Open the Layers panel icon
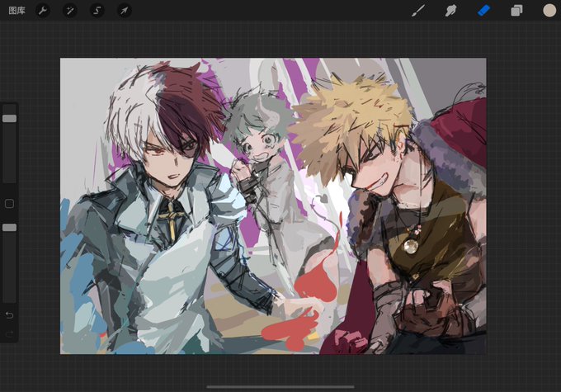This screenshot has height=392, width=561. tap(516, 11)
